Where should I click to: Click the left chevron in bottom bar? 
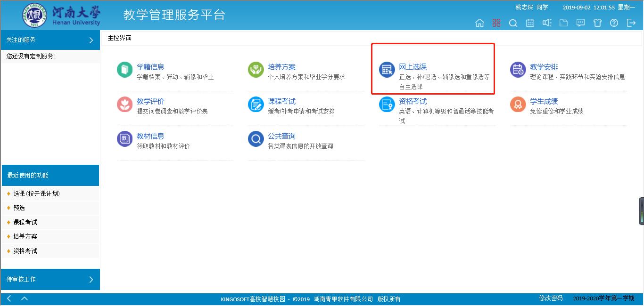point(9,298)
